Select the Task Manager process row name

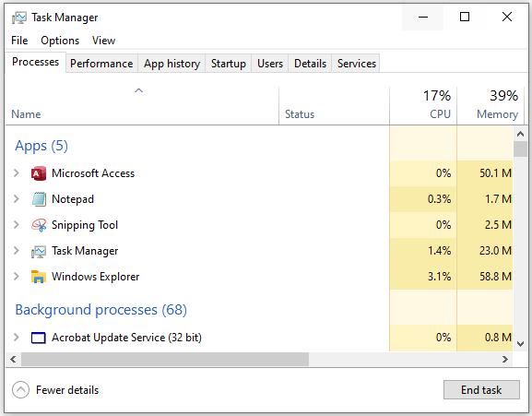pos(85,251)
